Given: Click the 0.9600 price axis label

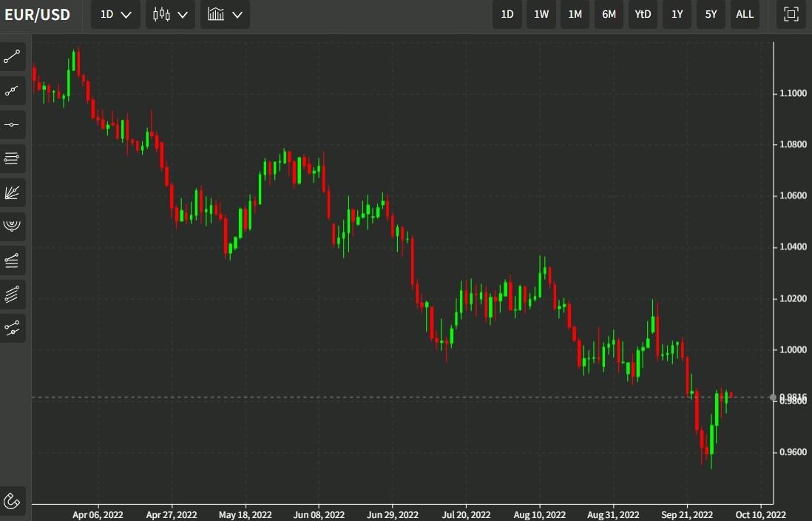Looking at the screenshot, I should coord(794,453).
